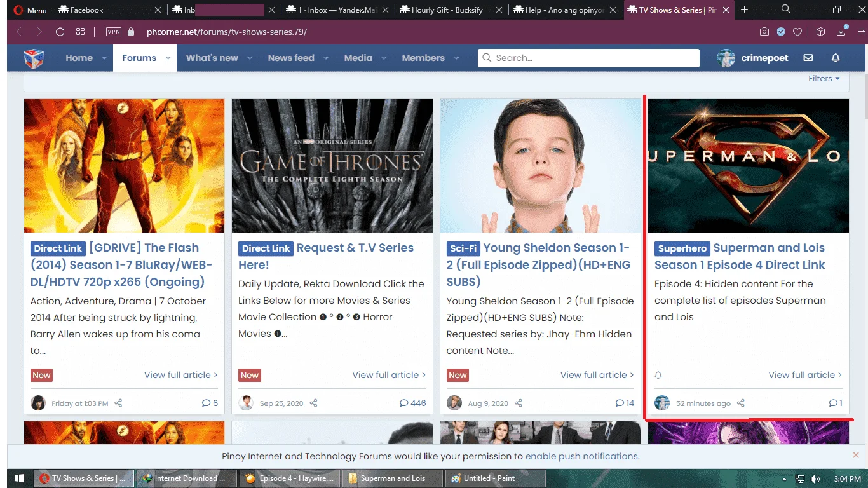Share the Request & T.V Series thread
The image size is (868, 488).
[313, 403]
